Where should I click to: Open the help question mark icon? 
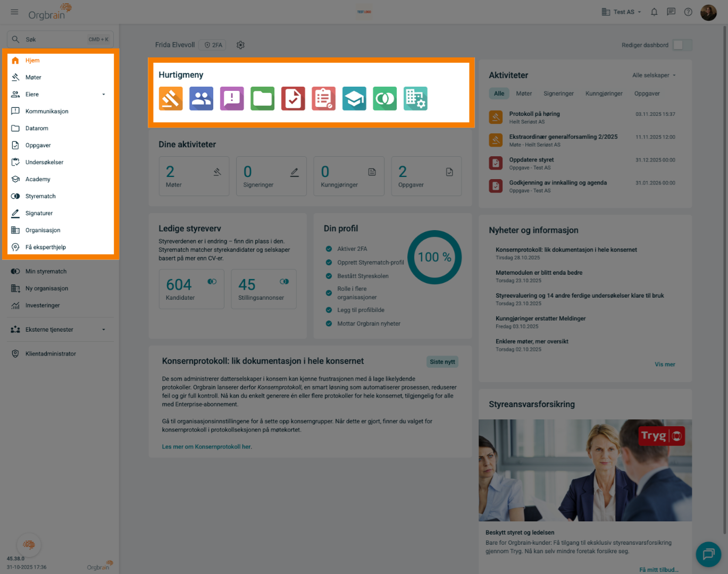pos(688,12)
